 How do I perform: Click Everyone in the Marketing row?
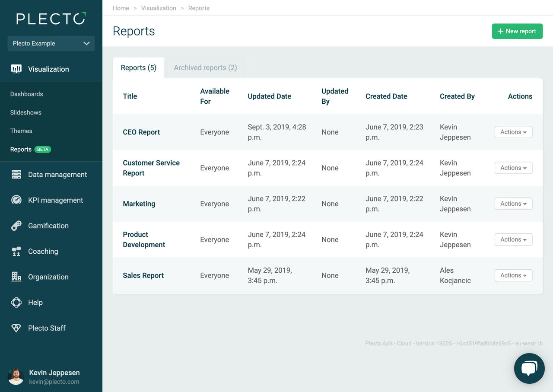215,204
